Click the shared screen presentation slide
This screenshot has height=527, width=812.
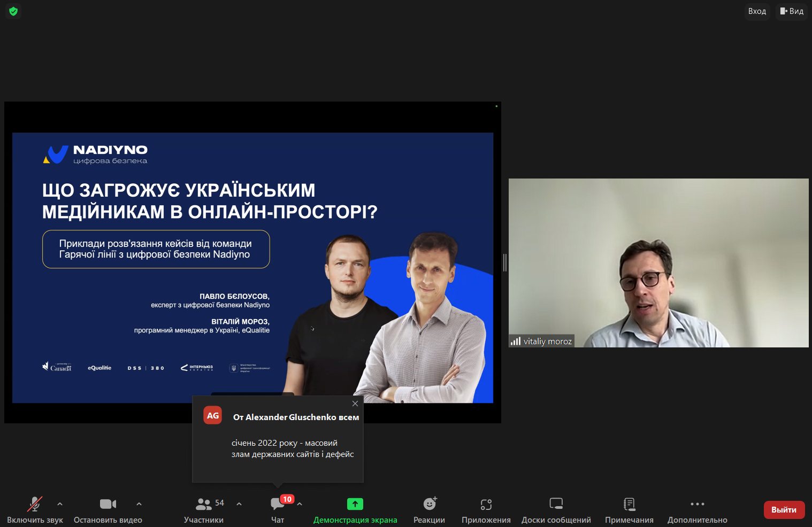252,268
